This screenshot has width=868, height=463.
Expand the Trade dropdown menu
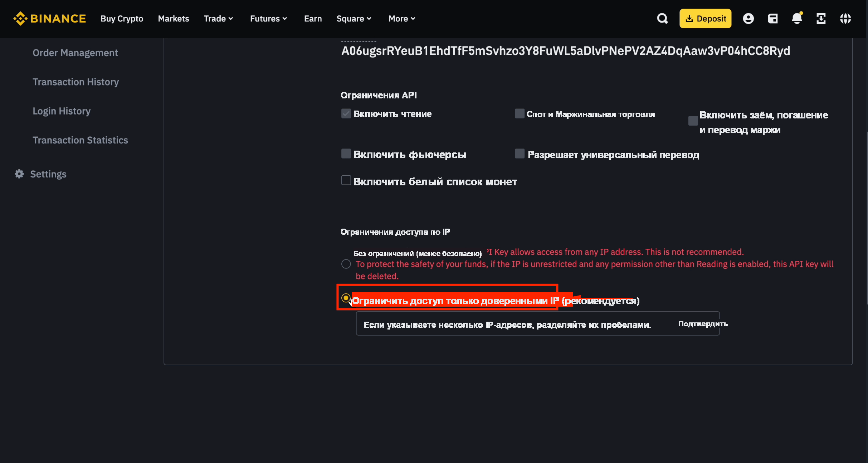[x=218, y=19]
